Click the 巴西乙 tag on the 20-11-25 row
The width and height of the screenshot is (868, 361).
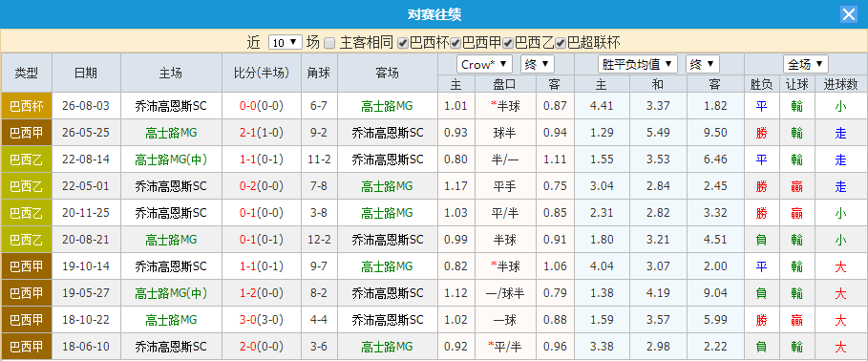pos(27,213)
